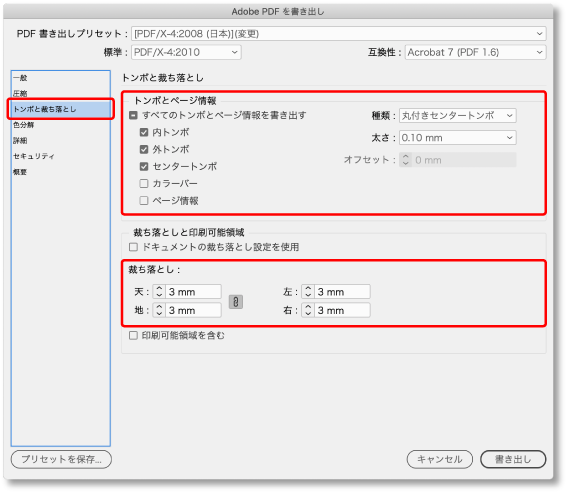
Task: Open the 種類 丸付きセンタートンボ dropdown
Action: (x=458, y=116)
